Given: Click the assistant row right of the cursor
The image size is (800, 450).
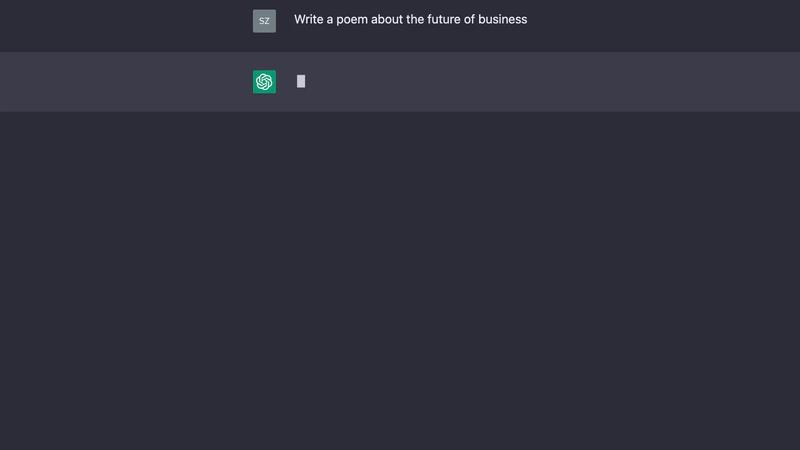Looking at the screenshot, I should [x=553, y=82].
